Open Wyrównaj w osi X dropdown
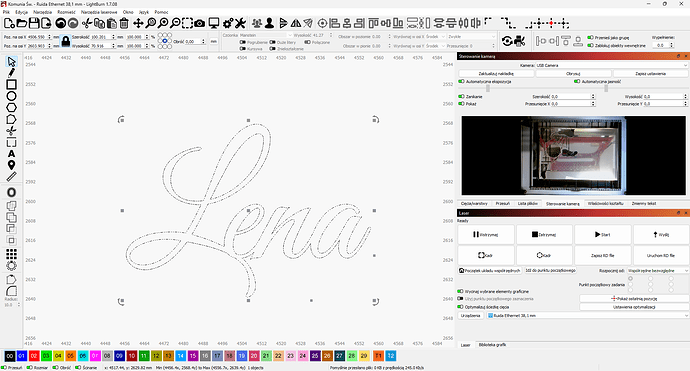 [x=436, y=37]
